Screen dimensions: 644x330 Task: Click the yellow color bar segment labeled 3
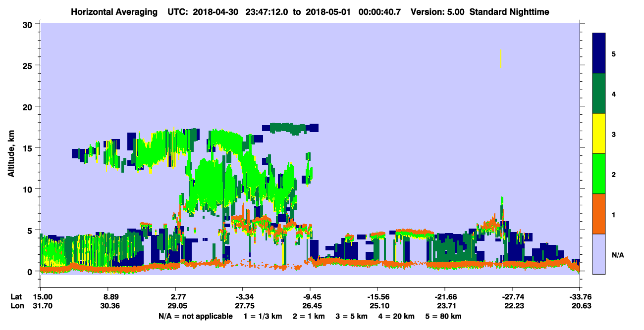[599, 134]
